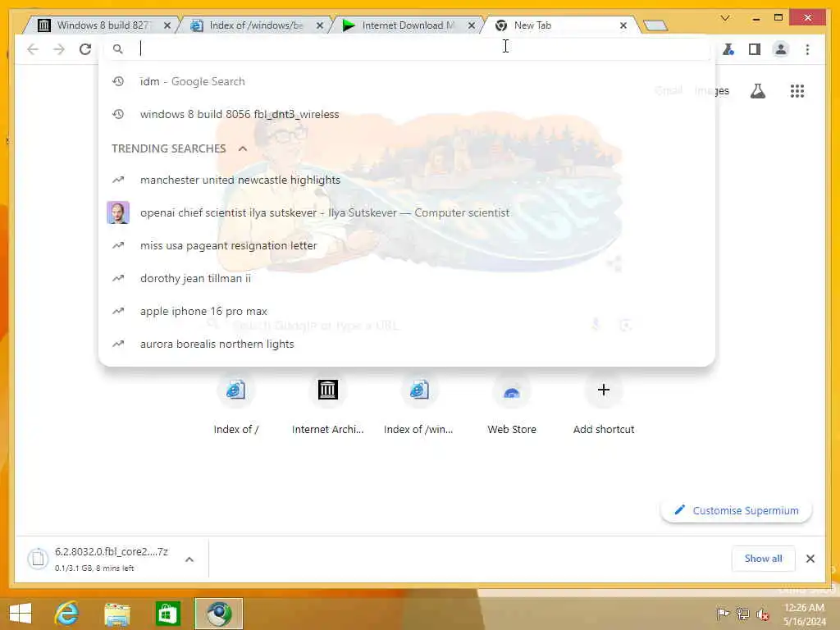Close the New Tab tab
840x630 pixels.
(623, 25)
